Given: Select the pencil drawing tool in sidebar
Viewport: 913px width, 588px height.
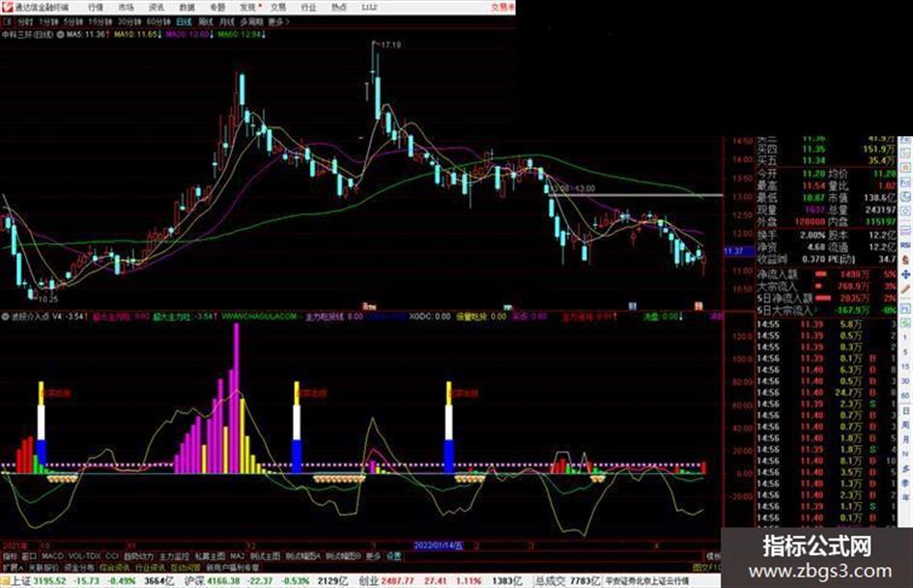Looking at the screenshot, I should [x=905, y=289].
